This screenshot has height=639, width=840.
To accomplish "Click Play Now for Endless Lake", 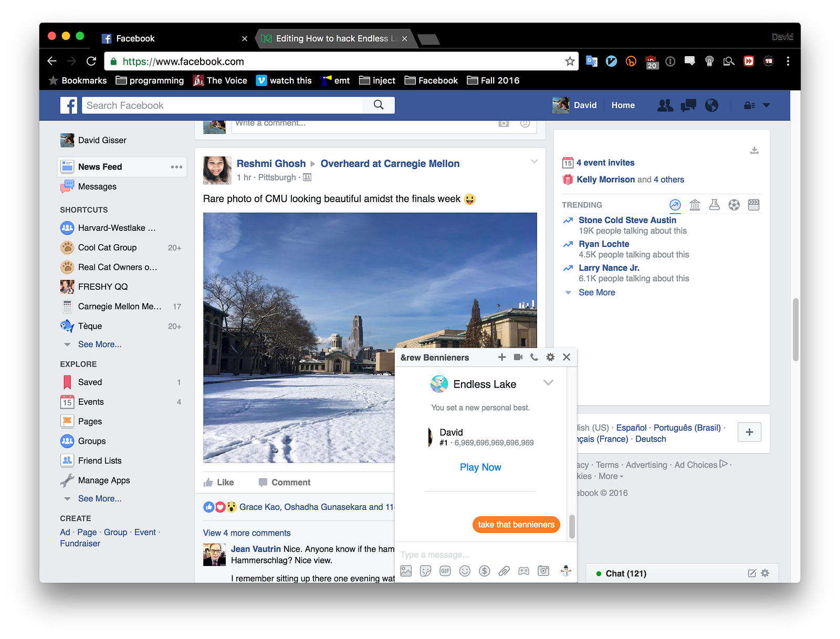I will click(x=480, y=467).
